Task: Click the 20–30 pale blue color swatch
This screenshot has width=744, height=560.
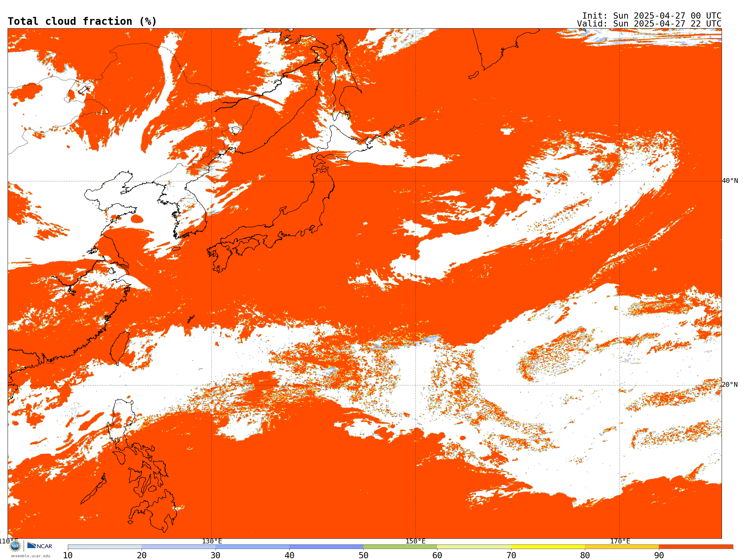Action: click(x=178, y=547)
